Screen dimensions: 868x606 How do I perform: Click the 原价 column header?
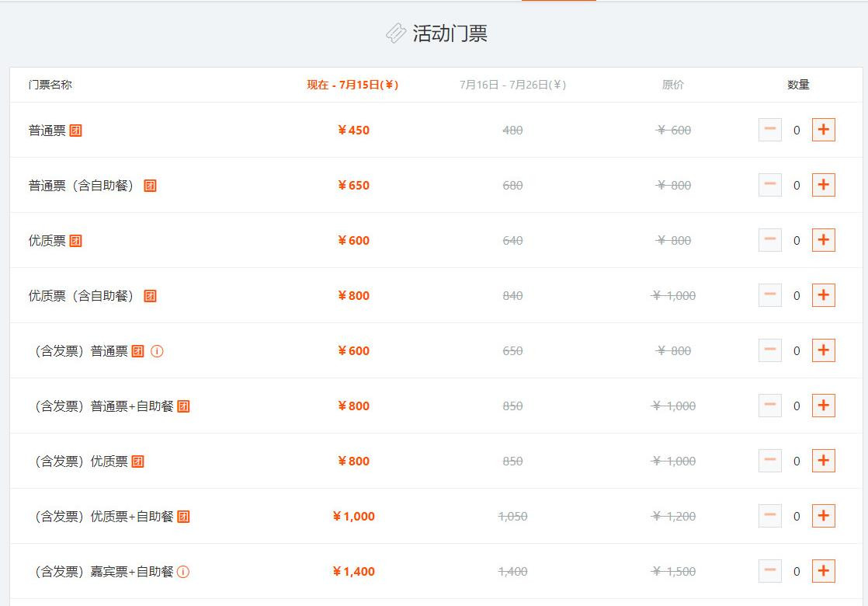point(672,85)
